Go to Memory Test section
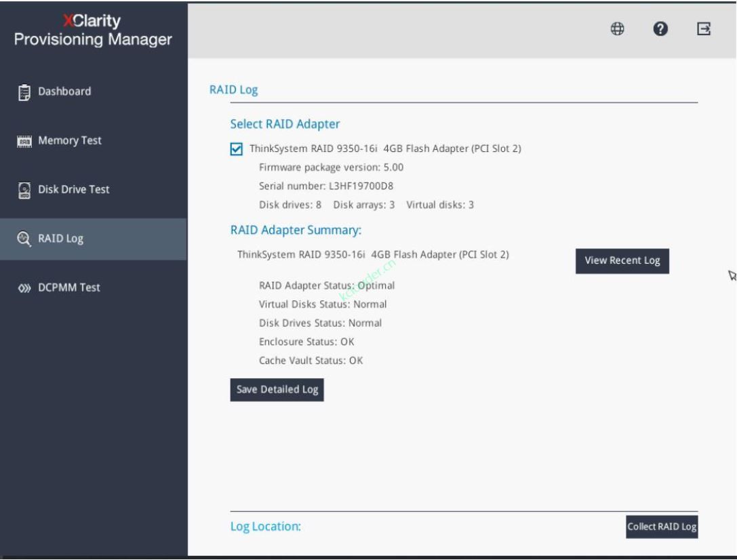737x560 pixels. (x=94, y=140)
